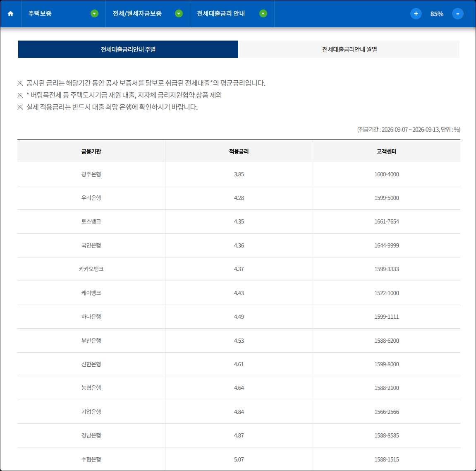Switch to 전세대출금리안내 월별 tab

point(349,49)
